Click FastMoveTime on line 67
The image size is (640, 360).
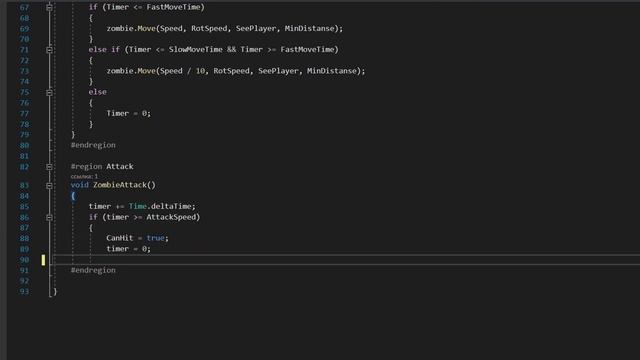pos(173,7)
